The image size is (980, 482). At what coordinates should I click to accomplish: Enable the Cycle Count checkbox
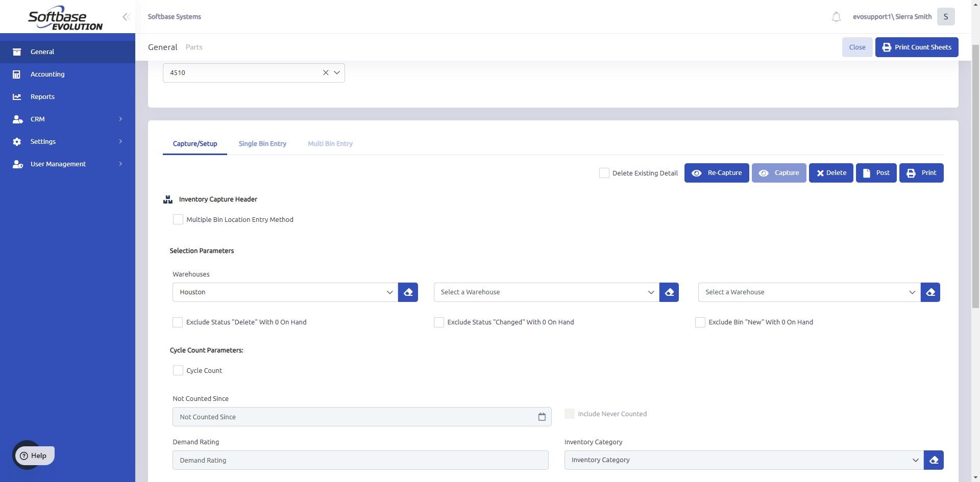[178, 370]
